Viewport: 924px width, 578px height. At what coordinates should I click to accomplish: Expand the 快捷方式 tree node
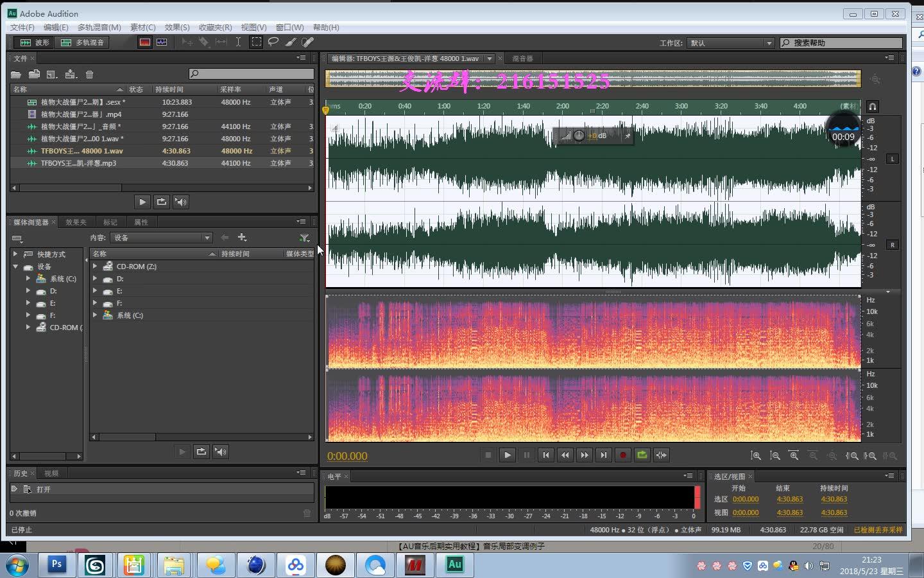[x=15, y=254]
